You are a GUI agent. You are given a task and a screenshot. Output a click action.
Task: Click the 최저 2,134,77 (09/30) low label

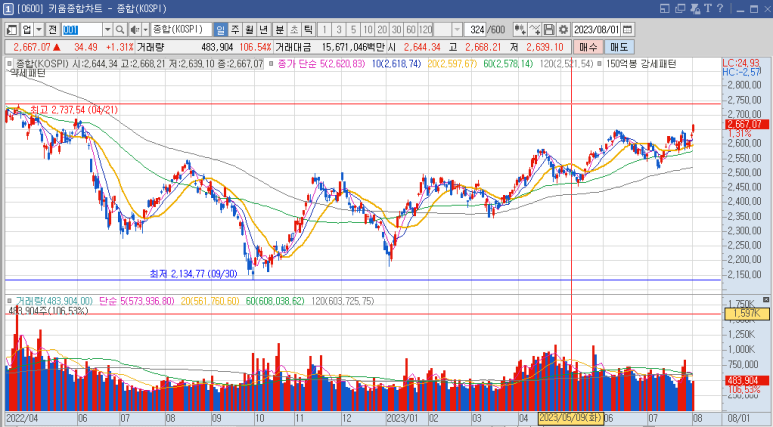pos(194,274)
